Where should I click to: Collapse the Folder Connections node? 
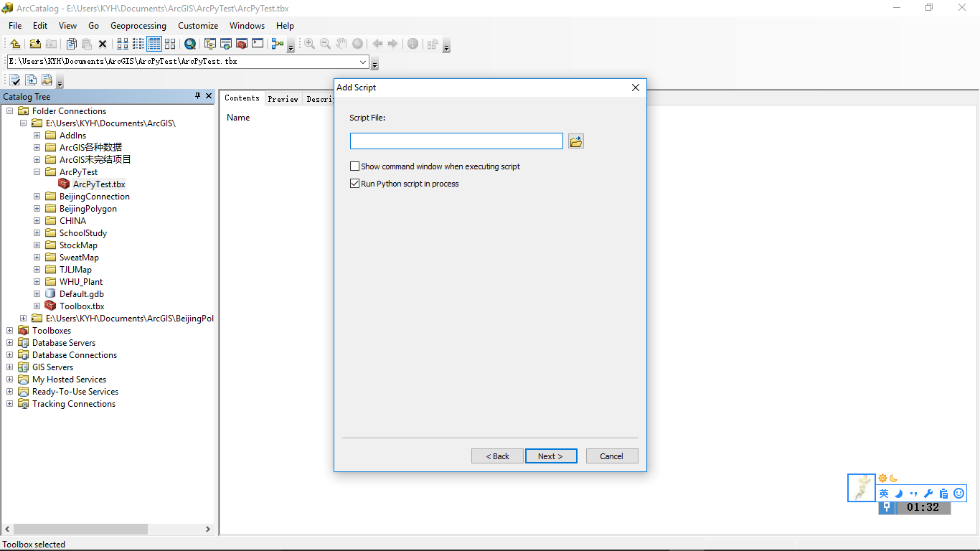pyautogui.click(x=10, y=111)
